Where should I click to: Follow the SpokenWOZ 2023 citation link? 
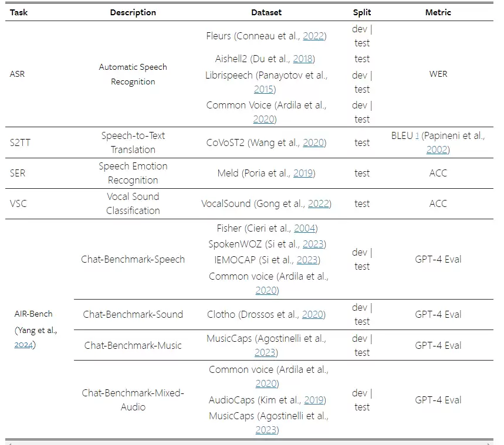(313, 244)
